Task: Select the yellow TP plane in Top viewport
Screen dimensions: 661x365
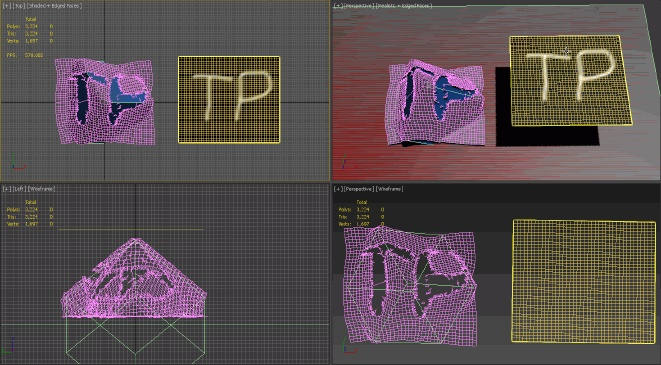Action: click(x=229, y=100)
